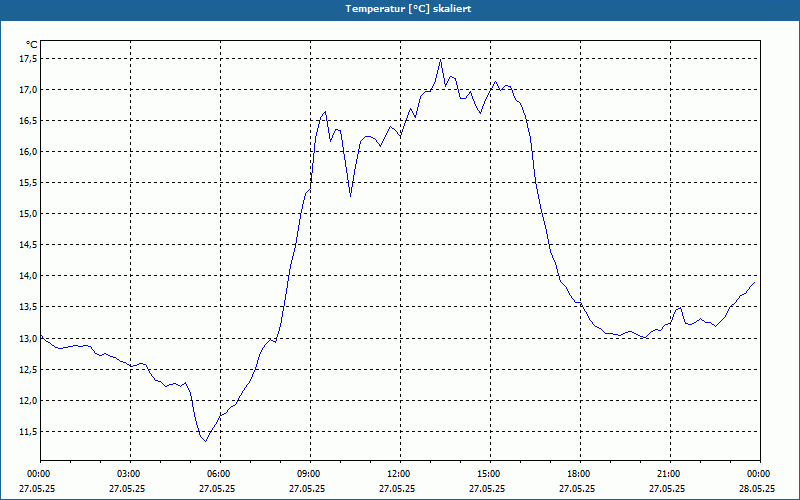Image resolution: width=800 pixels, height=500 pixels.
Task: Click the '14,5' y-axis value
Action: pyautogui.click(x=28, y=245)
